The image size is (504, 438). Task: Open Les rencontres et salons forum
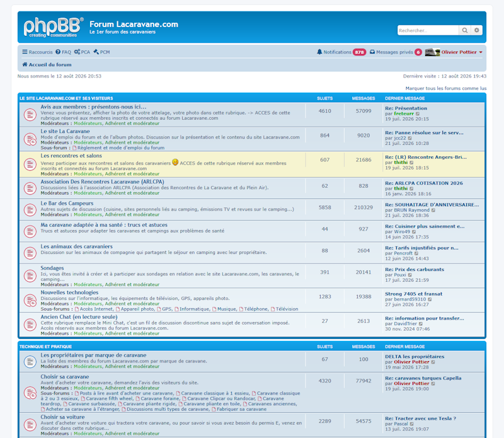tap(71, 156)
